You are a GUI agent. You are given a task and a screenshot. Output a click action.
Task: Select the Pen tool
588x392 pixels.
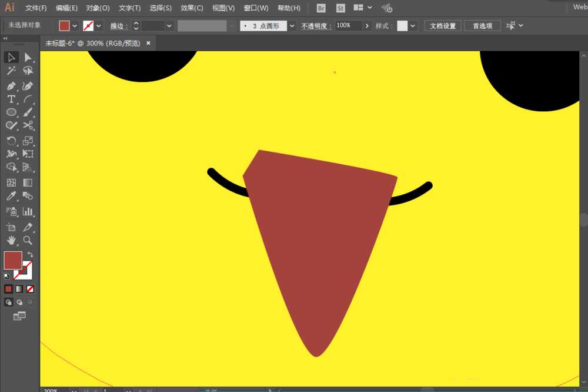(x=11, y=86)
